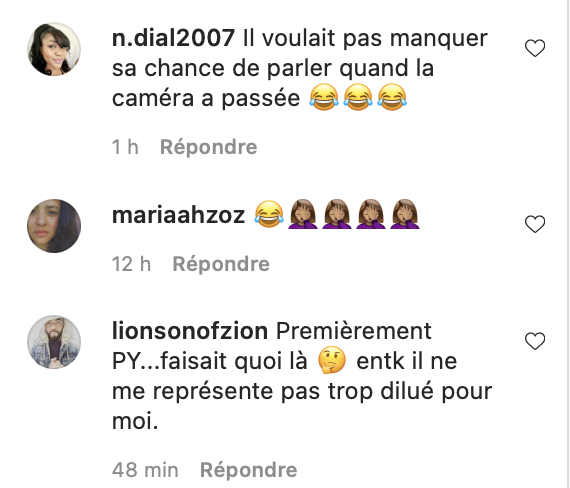Click the 48 min timestamp
This screenshot has height=488, width=570.
pyautogui.click(x=145, y=470)
